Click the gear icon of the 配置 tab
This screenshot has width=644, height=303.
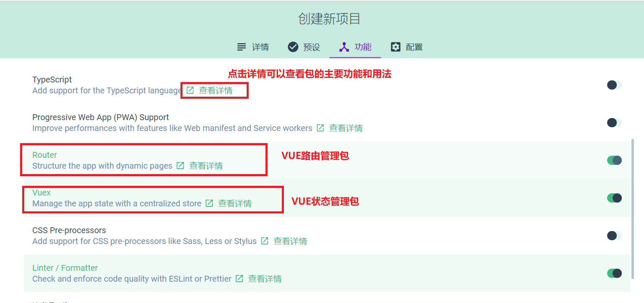[x=396, y=47]
